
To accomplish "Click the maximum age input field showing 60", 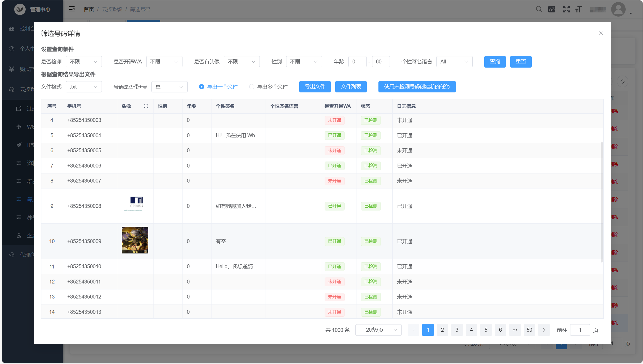I will (381, 62).
